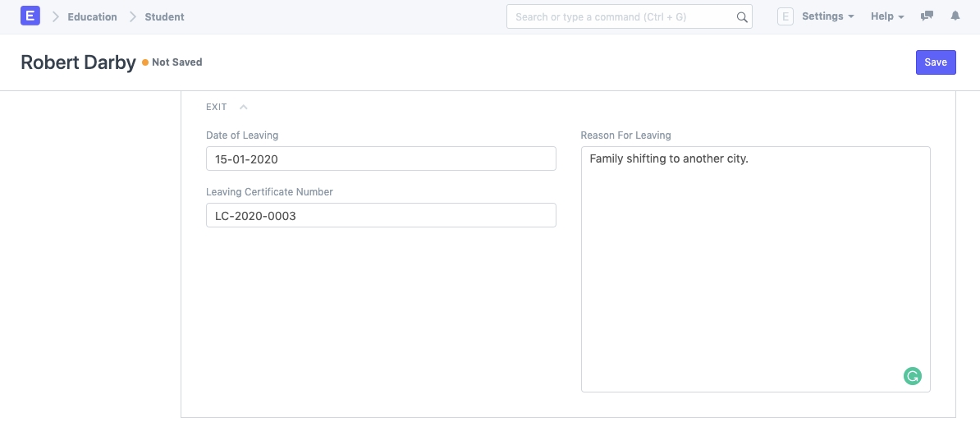Navigate to Student breadcrumb link

tap(164, 16)
